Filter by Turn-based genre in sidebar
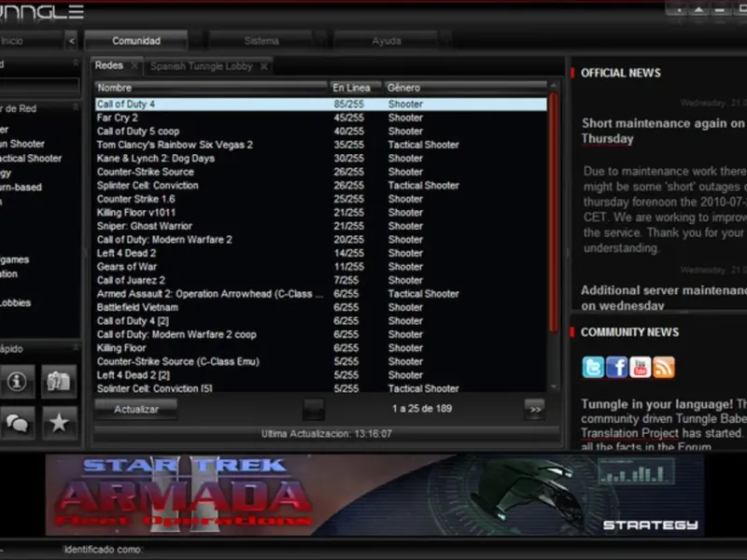 (x=21, y=188)
